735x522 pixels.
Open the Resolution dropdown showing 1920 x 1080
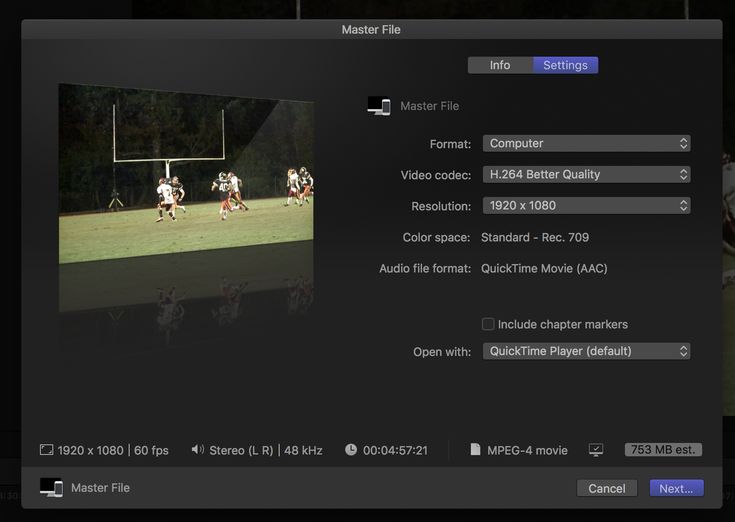pyautogui.click(x=586, y=206)
